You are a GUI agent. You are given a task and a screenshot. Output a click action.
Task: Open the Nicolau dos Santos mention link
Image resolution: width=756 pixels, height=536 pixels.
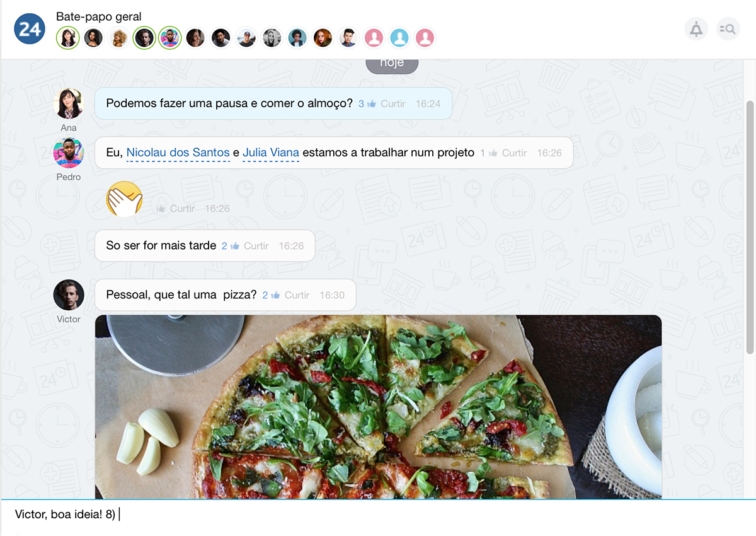pos(178,153)
